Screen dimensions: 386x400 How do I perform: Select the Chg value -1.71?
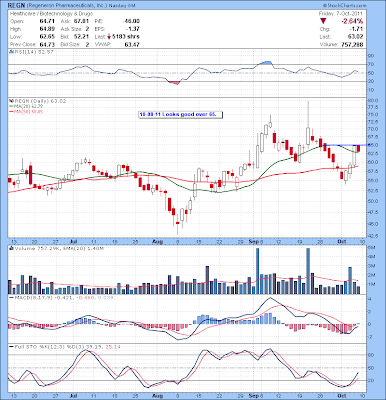[357, 29]
